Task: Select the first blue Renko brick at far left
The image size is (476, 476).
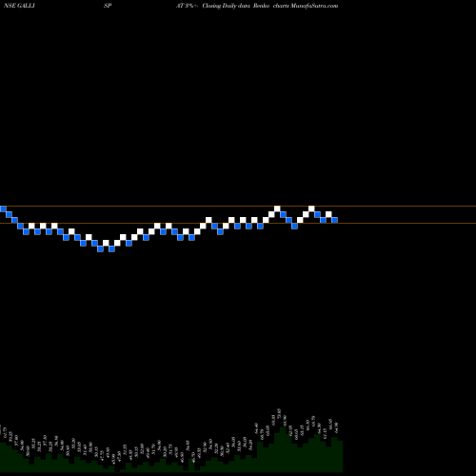Action: pyautogui.click(x=3, y=208)
